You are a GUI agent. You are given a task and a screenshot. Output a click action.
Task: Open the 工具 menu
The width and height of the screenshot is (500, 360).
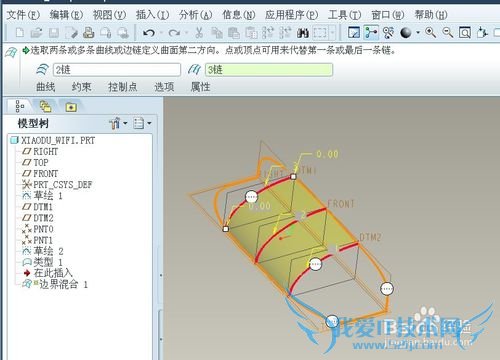345,15
